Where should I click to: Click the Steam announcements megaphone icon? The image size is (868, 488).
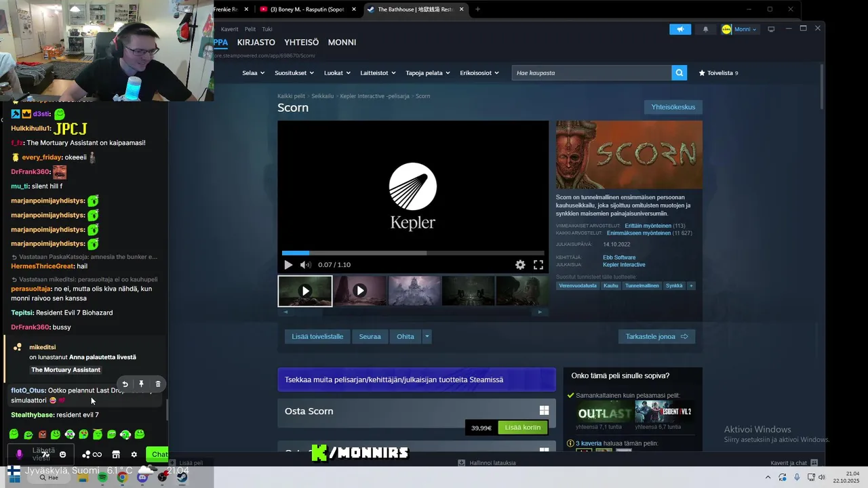tap(680, 29)
